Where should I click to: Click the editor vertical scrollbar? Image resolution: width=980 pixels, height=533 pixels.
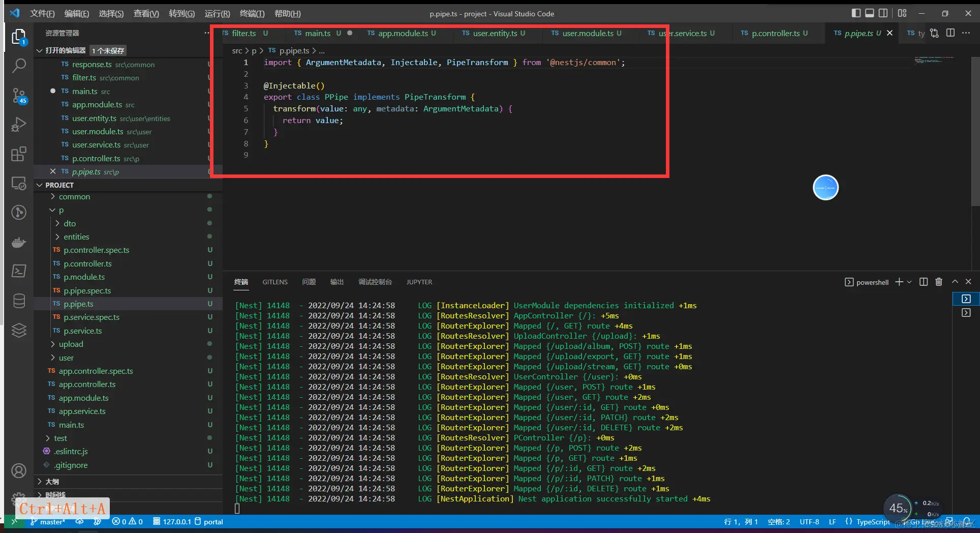pos(976,131)
